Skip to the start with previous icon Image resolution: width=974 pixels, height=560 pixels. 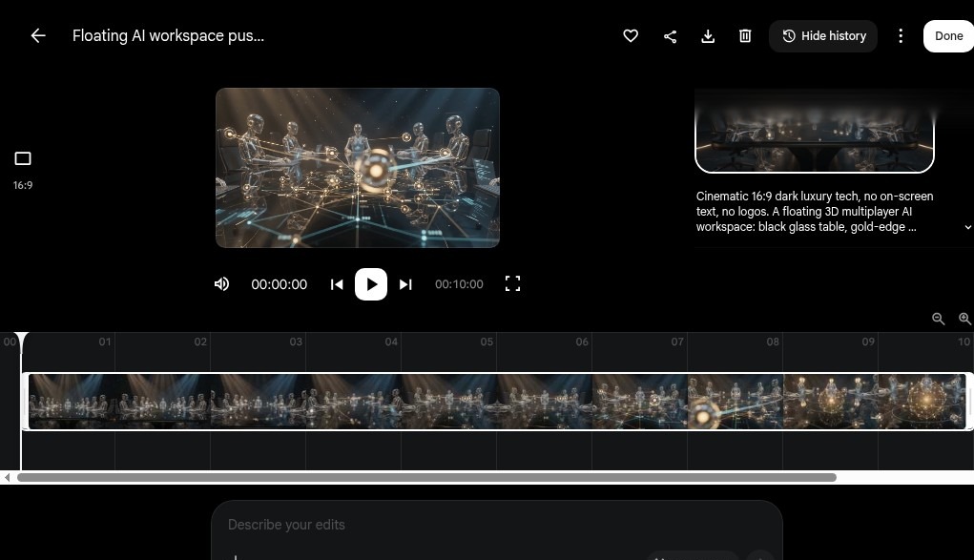[337, 284]
